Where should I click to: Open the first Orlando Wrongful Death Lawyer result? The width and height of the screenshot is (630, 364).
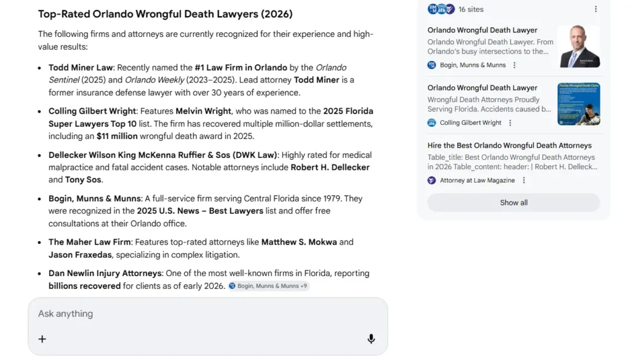[482, 30]
